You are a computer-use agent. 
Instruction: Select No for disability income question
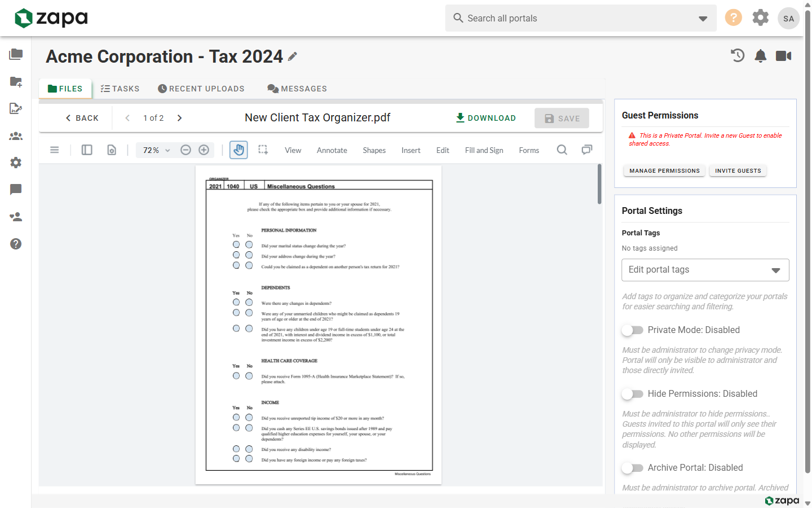[249, 449]
